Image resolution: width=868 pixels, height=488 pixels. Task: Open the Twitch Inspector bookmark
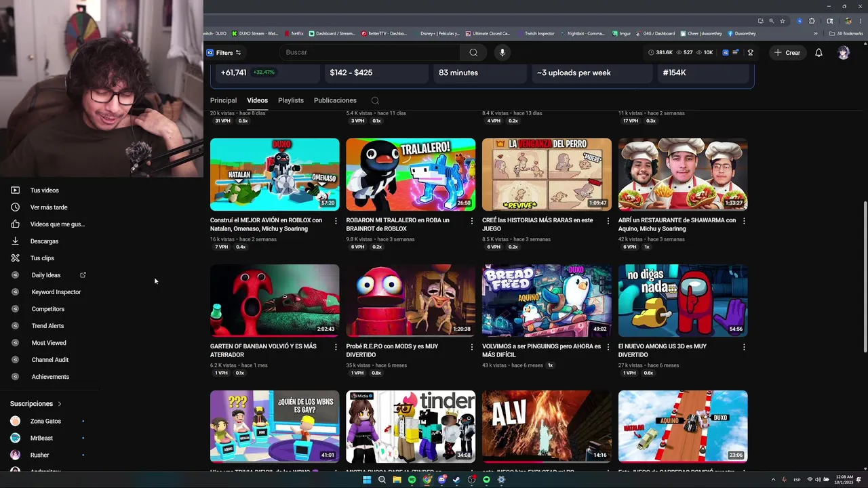click(536, 33)
